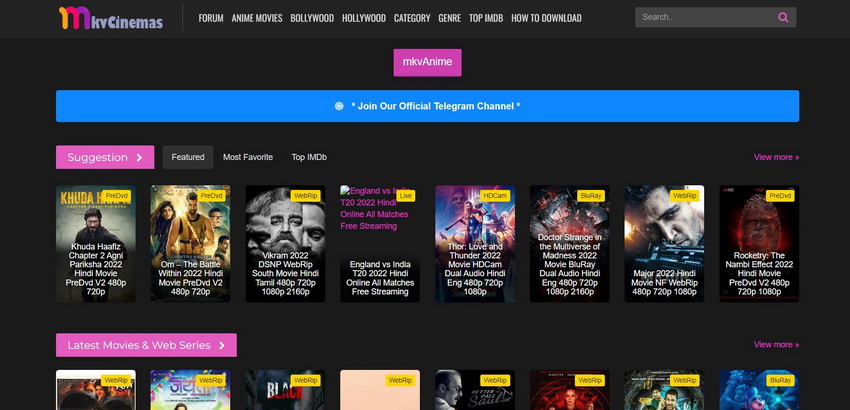Click the mkvAnime button
Image resolution: width=850 pixels, height=410 pixels.
(x=427, y=62)
